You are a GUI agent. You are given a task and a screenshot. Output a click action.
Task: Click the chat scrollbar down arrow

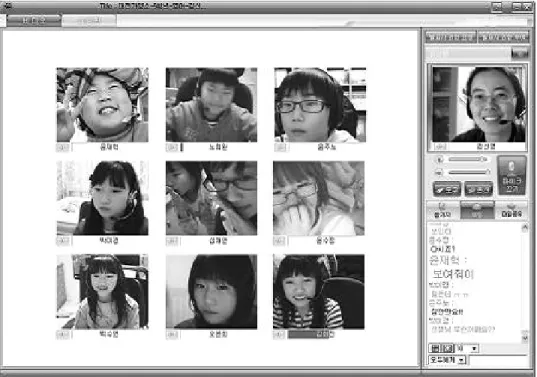click(x=525, y=339)
